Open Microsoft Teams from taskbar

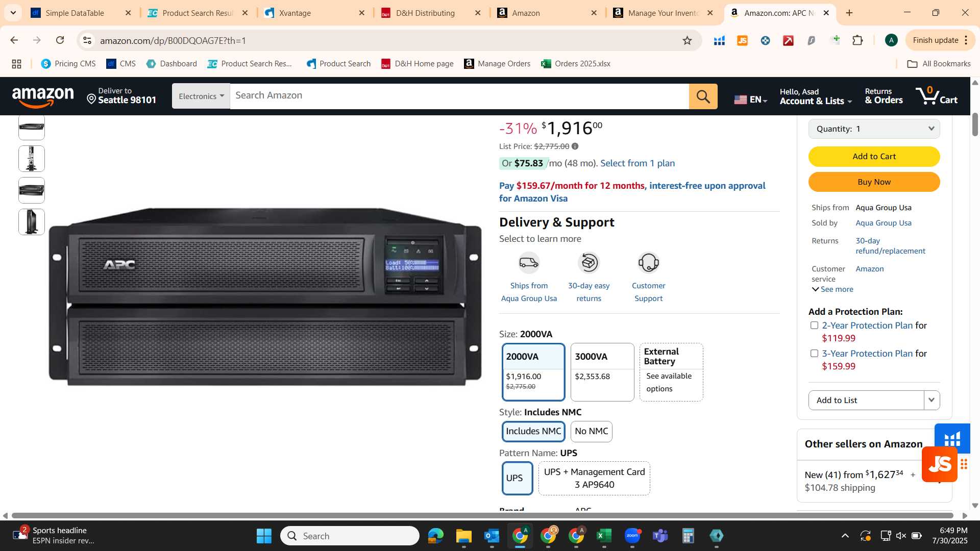click(660, 536)
